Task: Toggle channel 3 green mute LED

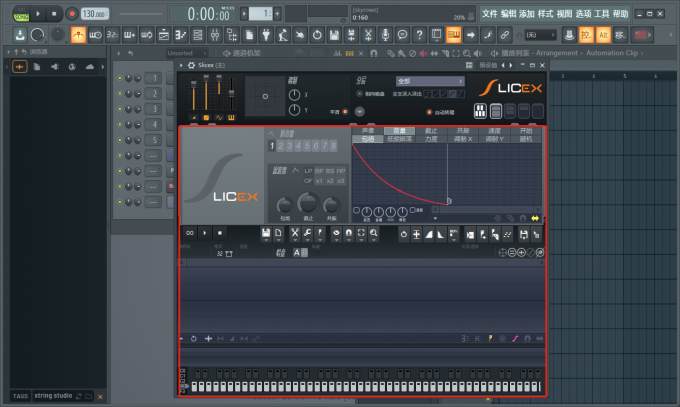Action: [x=120, y=109]
